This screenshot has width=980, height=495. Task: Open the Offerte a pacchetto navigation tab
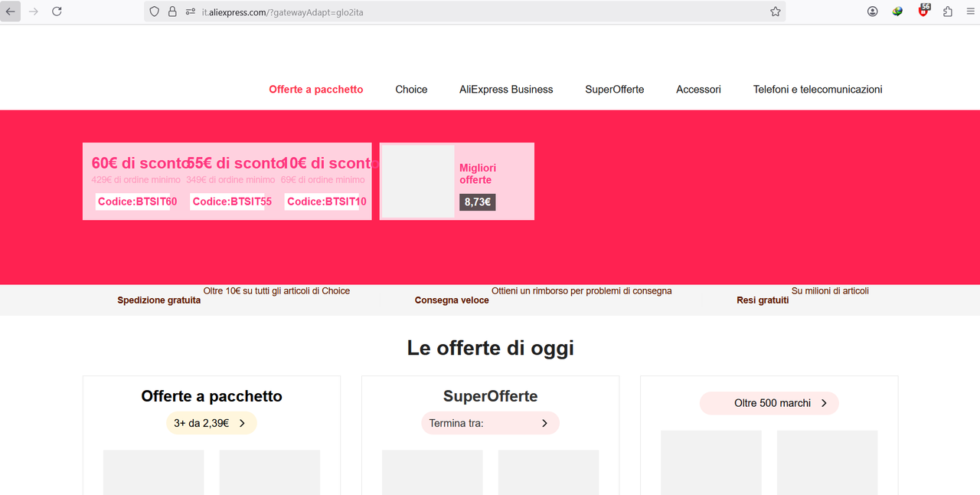pos(316,90)
